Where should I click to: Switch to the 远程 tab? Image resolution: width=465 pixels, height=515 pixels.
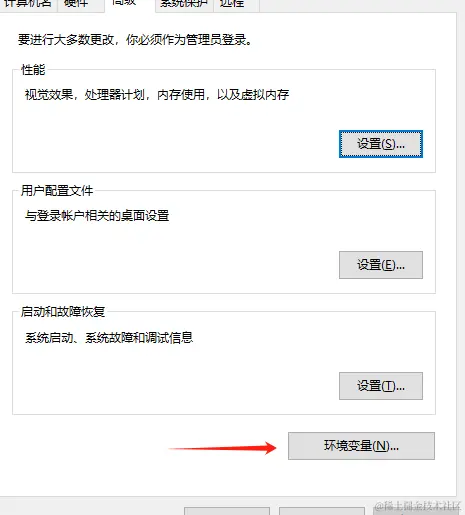[x=236, y=5]
